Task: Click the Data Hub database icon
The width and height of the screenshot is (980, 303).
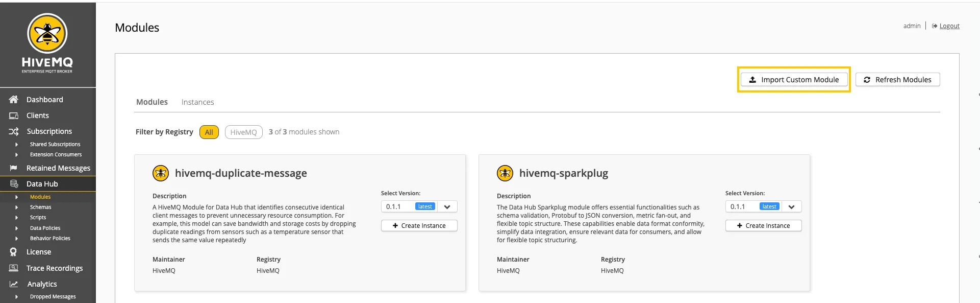Action: coord(14,183)
